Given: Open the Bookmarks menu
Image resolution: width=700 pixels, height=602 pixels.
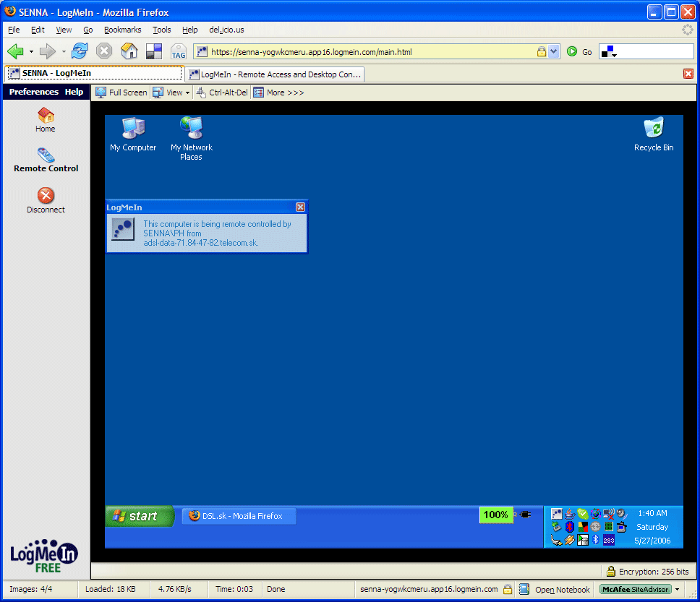Looking at the screenshot, I should click(122, 30).
